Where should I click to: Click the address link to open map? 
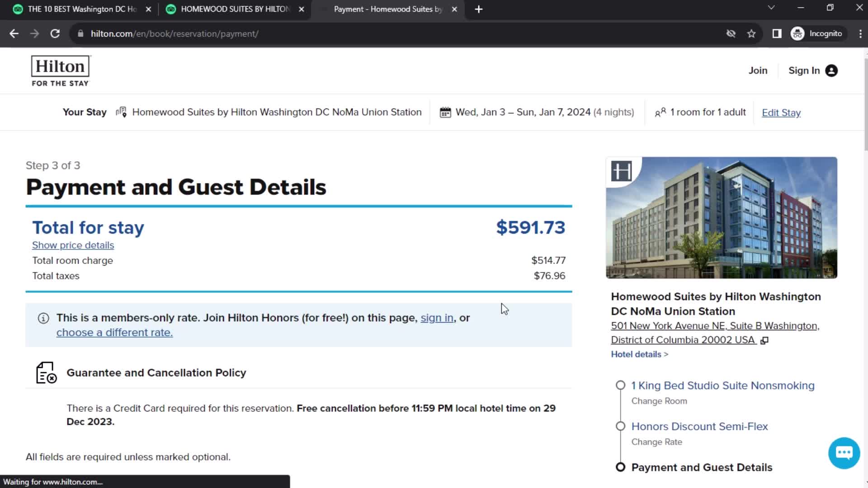(x=715, y=333)
